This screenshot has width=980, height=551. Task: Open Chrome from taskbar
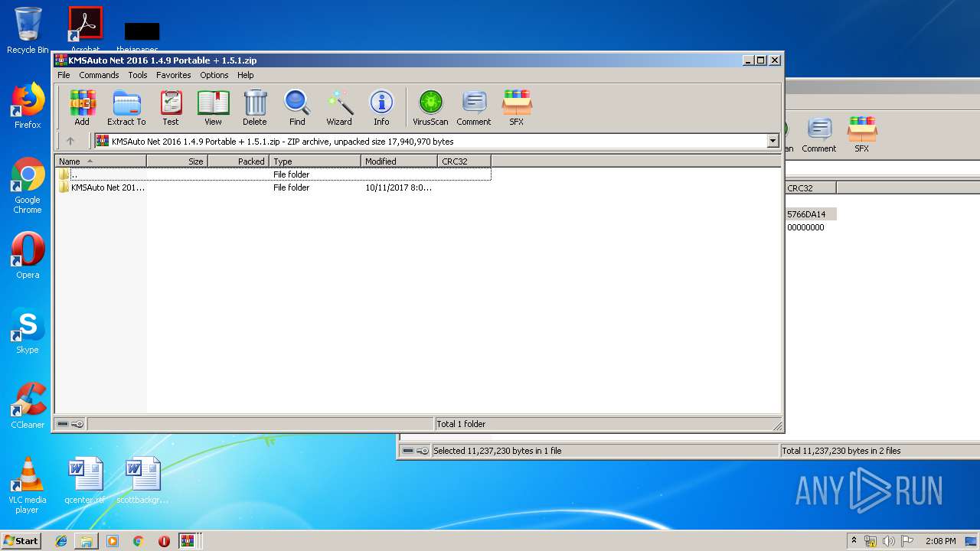click(139, 541)
